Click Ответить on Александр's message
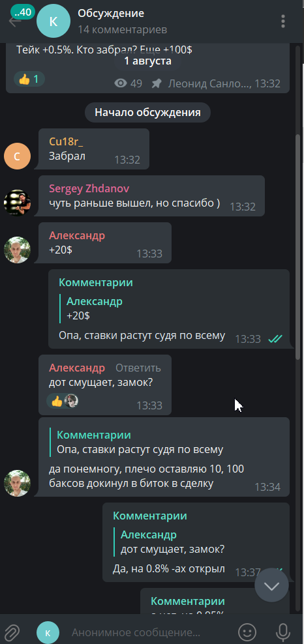The height and width of the screenshot is (644, 304). 138,368
